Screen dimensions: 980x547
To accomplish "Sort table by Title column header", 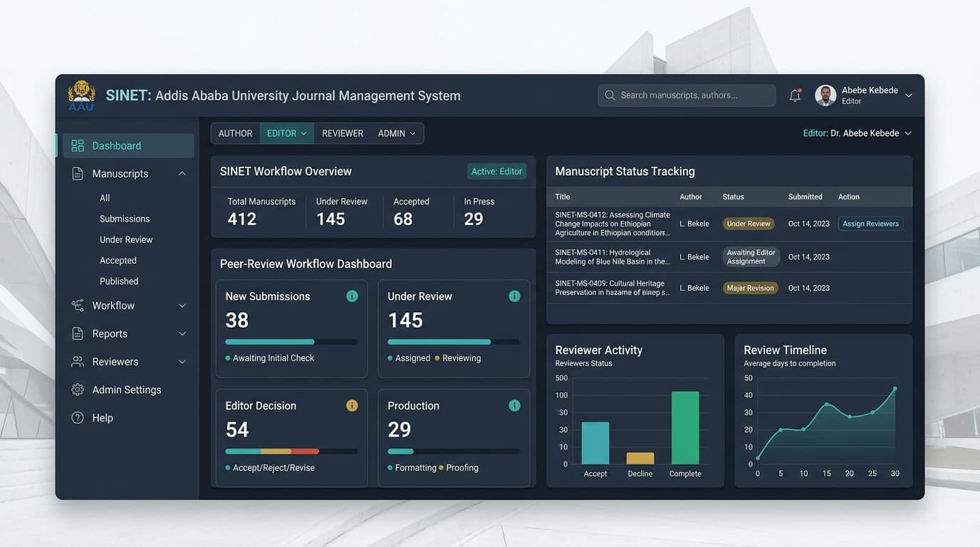I will point(563,197).
